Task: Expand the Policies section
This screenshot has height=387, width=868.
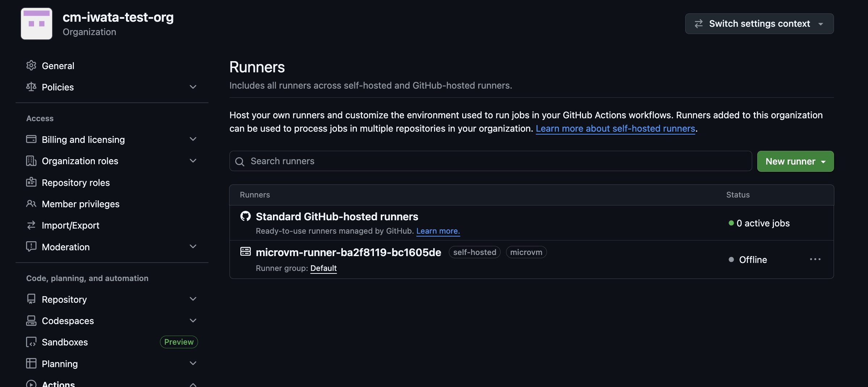Action: tap(193, 87)
